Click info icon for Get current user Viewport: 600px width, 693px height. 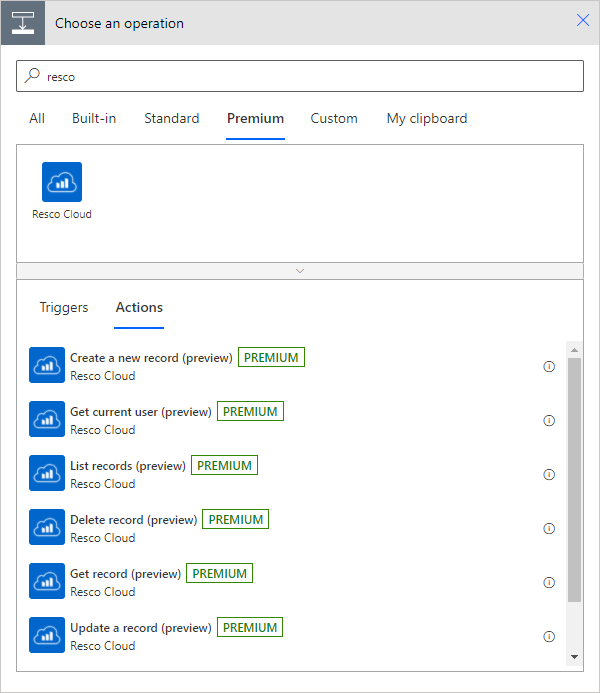click(x=549, y=421)
